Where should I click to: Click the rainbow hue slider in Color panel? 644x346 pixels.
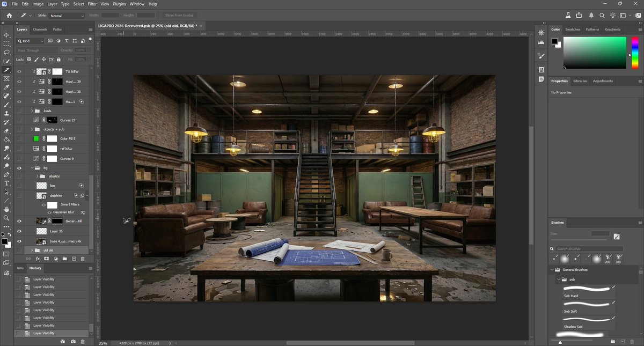pos(635,53)
